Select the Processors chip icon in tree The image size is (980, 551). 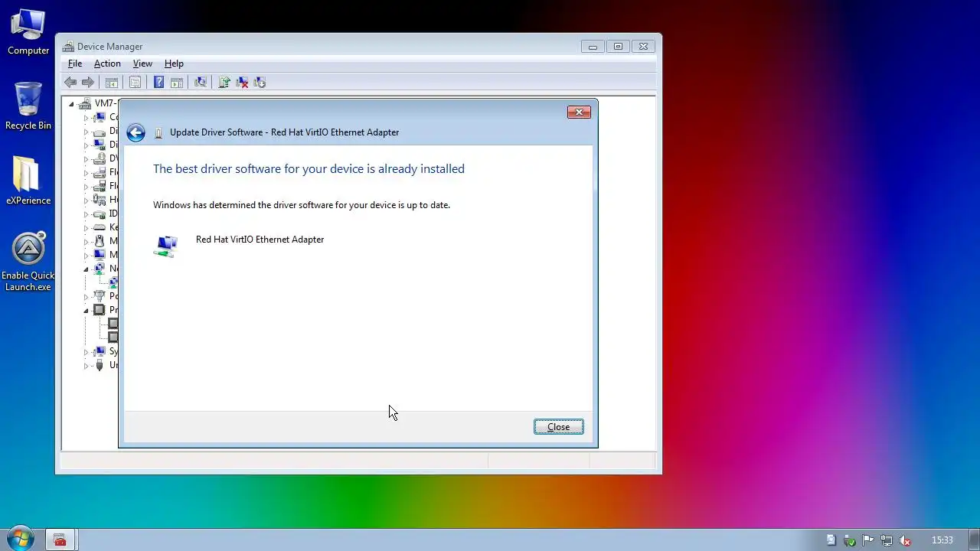(x=99, y=310)
